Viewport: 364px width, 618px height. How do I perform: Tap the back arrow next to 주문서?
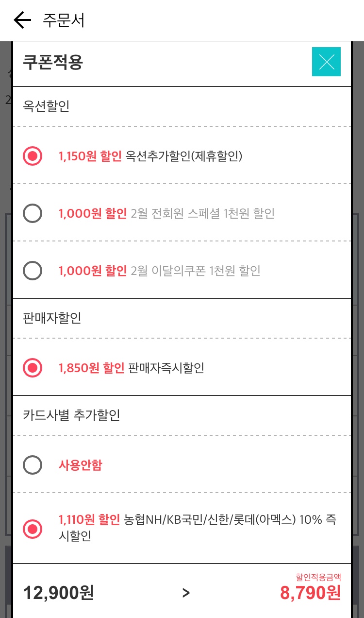[22, 20]
